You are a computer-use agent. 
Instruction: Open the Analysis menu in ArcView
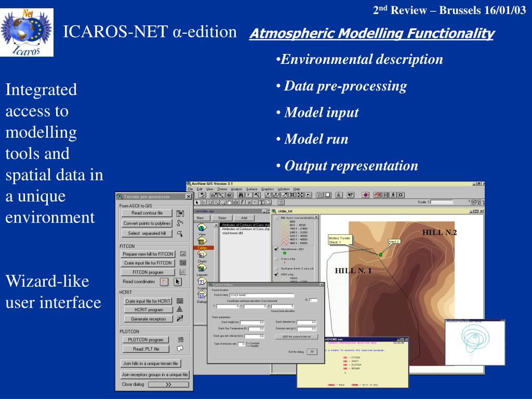coord(236,189)
